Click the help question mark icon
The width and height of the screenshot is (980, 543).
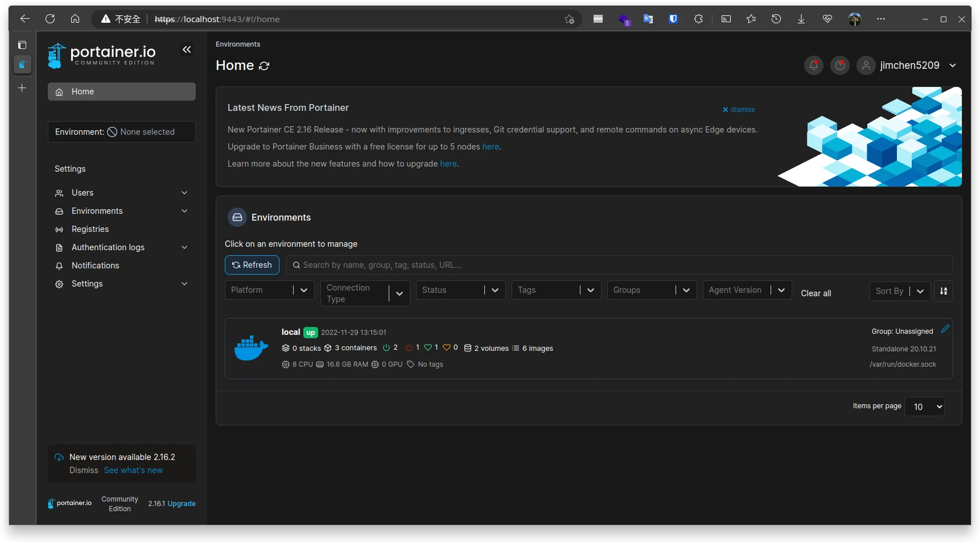[839, 65]
